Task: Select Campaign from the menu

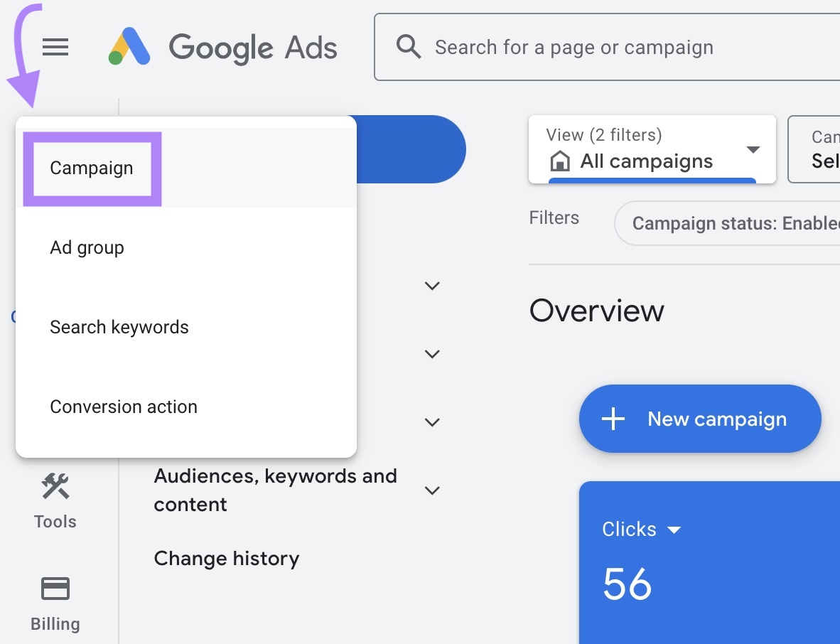Action: (91, 168)
